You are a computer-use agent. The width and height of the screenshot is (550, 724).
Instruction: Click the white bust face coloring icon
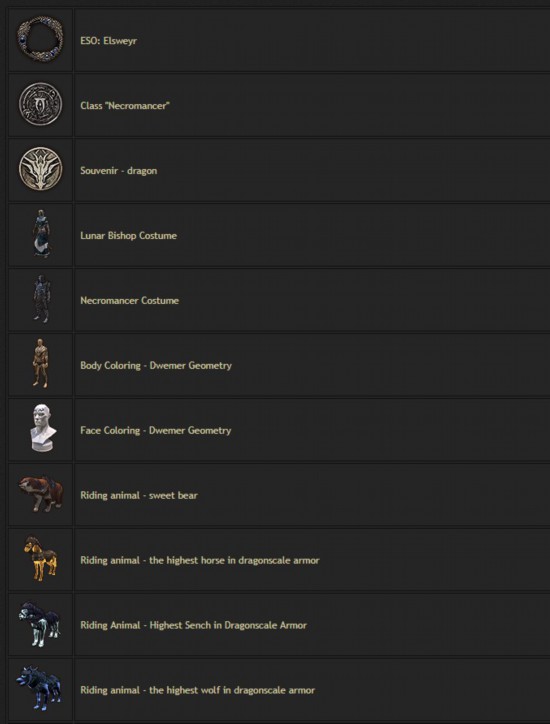coord(42,428)
